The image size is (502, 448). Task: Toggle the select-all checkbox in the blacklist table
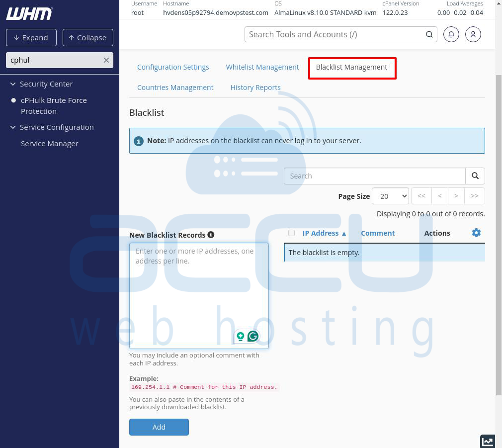291,233
